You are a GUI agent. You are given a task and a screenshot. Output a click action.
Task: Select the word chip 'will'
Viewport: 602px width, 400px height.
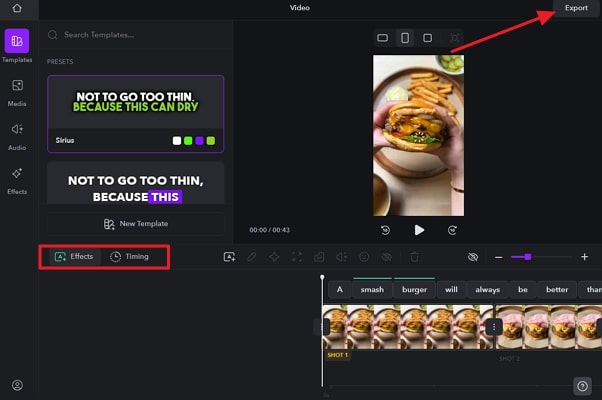(451, 289)
